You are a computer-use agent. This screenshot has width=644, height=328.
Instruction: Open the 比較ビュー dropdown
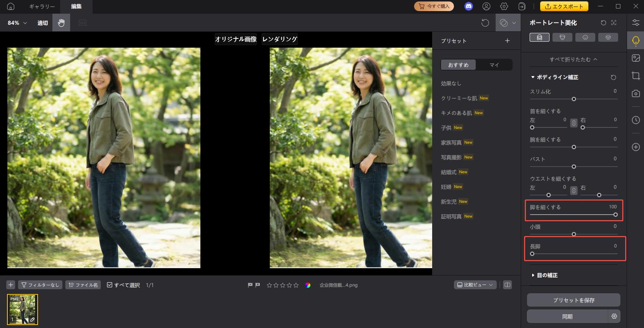click(x=475, y=285)
